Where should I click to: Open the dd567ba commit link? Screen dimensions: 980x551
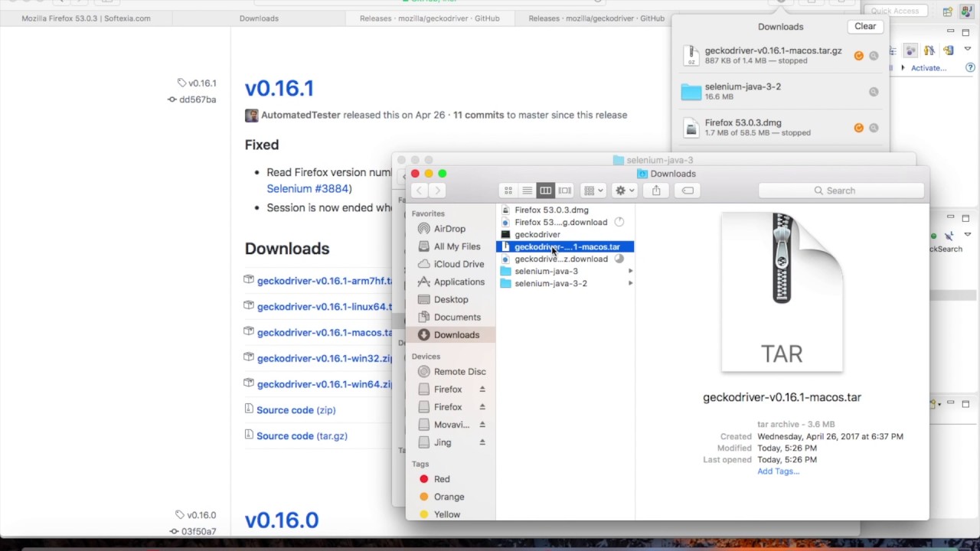198,99
